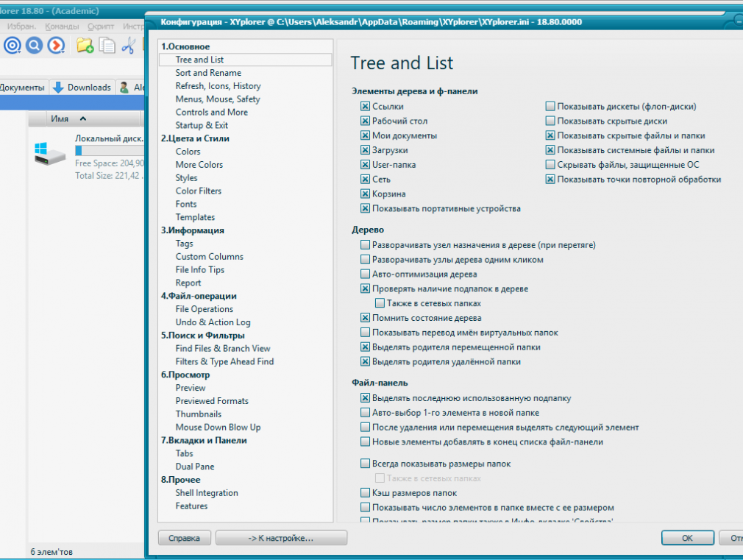This screenshot has height=560, width=743.
Task: Check Разворачивать узлы дерева одним кликом
Action: point(365,259)
